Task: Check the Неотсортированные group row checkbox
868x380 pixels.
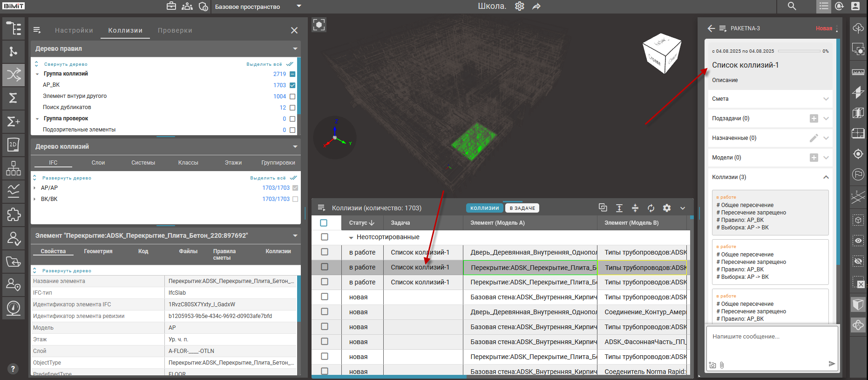Action: (x=325, y=237)
